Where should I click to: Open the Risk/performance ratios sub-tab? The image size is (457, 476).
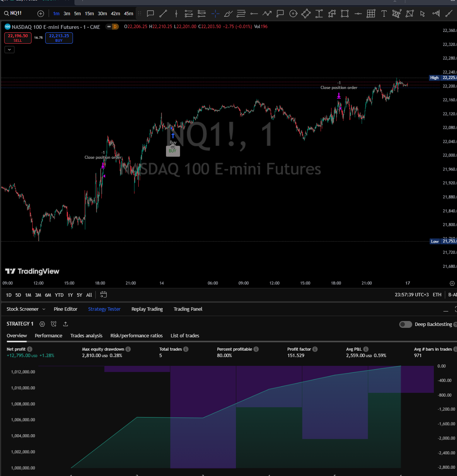tap(136, 336)
